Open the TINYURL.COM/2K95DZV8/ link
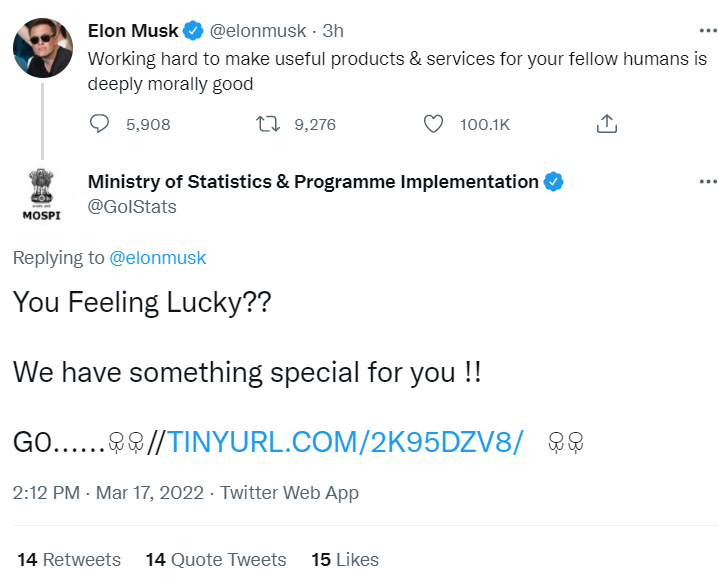Image resolution: width=718 pixels, height=588 pixels. [x=346, y=442]
